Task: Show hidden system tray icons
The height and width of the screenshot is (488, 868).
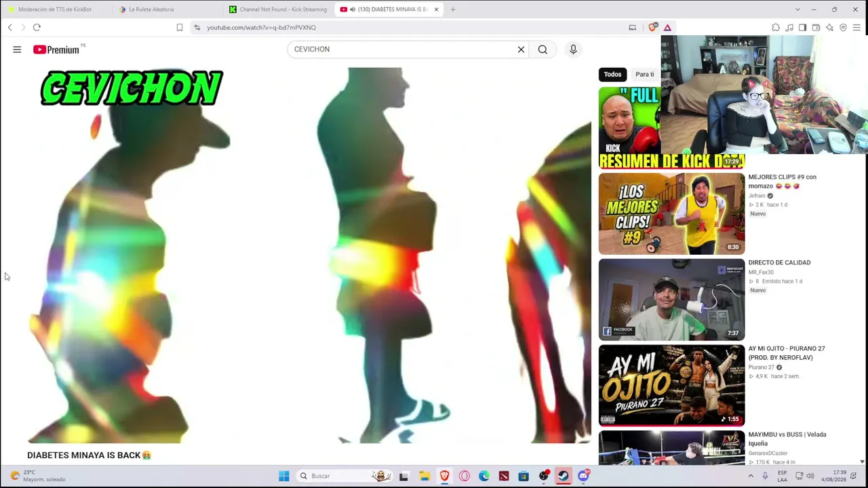Action: [x=751, y=476]
